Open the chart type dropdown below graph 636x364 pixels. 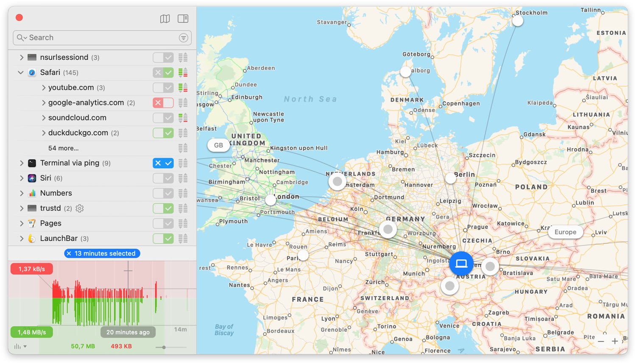20,346
